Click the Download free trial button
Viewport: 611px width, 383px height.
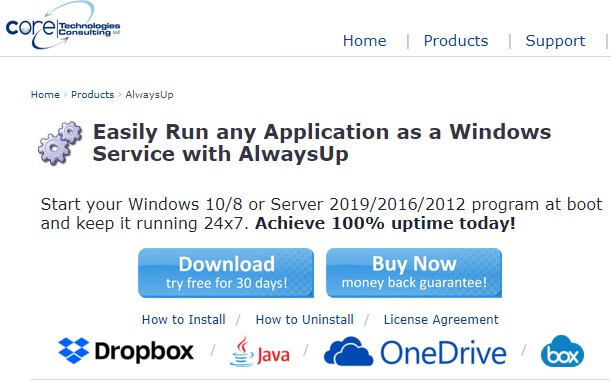point(226,273)
